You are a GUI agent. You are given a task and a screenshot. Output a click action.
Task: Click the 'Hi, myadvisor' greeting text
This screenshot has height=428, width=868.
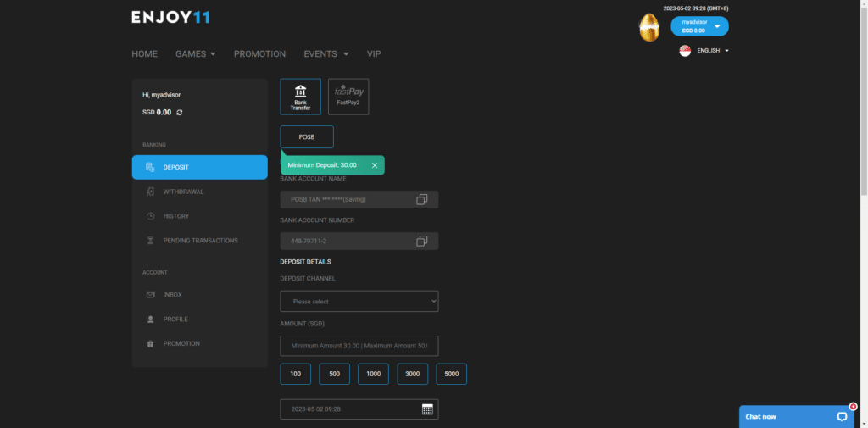pos(162,95)
